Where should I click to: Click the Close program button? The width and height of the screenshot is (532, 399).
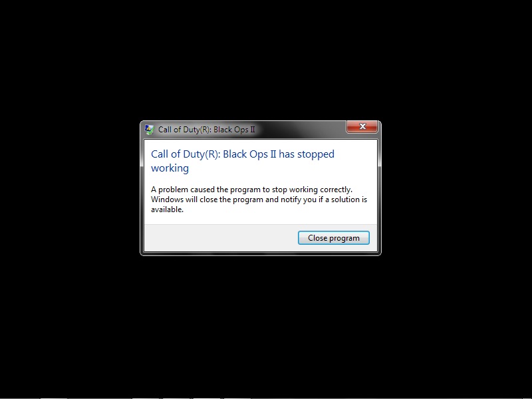[x=334, y=238]
